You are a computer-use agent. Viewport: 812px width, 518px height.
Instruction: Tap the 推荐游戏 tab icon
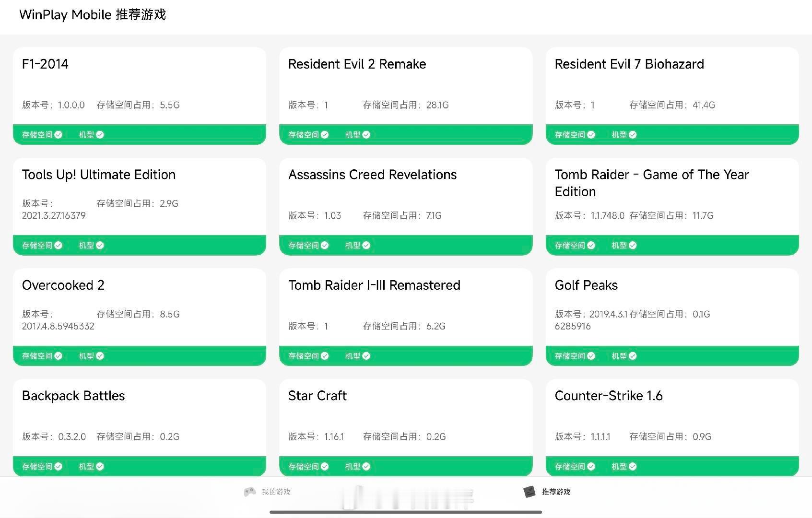click(529, 492)
